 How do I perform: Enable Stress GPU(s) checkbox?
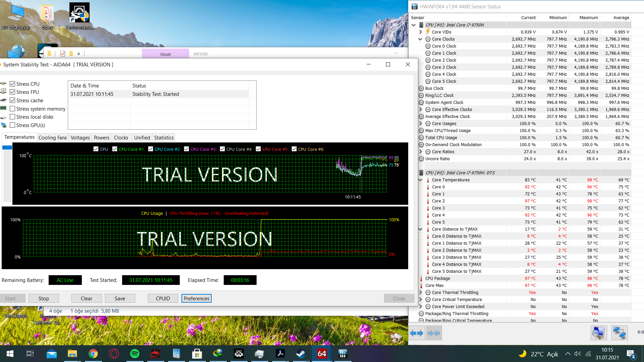pos(13,125)
